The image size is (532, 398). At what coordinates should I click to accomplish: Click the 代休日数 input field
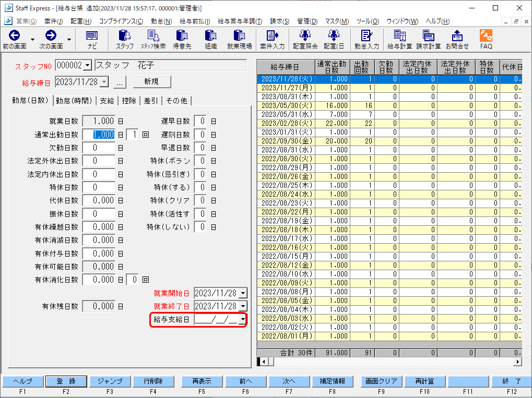coord(99,200)
